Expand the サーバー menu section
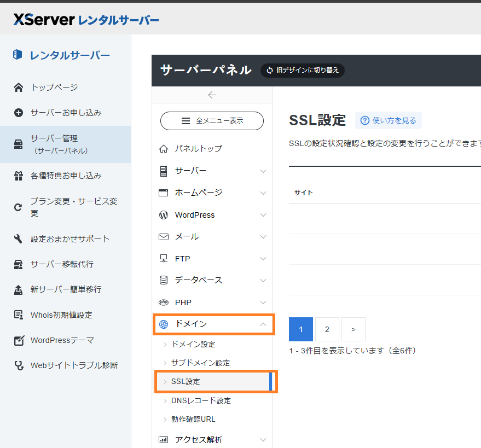Image resolution: width=481 pixels, height=448 pixels. pyautogui.click(x=263, y=171)
